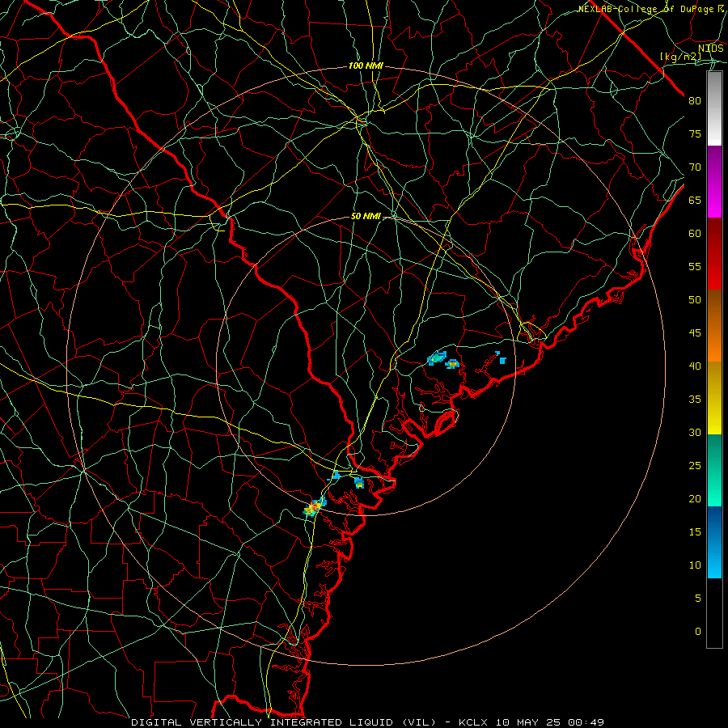Select the 50 value on the VIL scale
This screenshot has height=728, width=728.
[x=695, y=300]
